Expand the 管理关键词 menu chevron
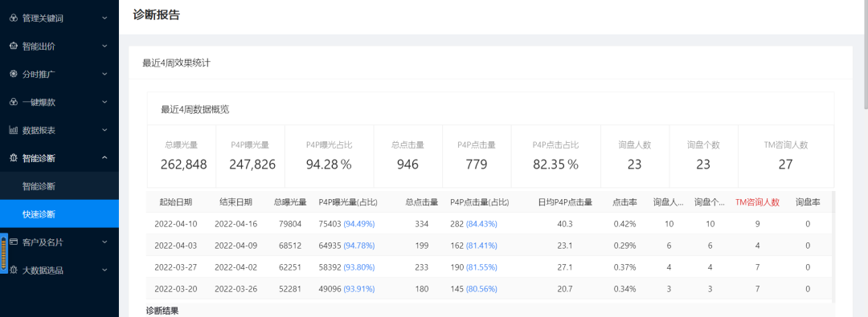The width and height of the screenshot is (868, 317). pyautogui.click(x=104, y=18)
